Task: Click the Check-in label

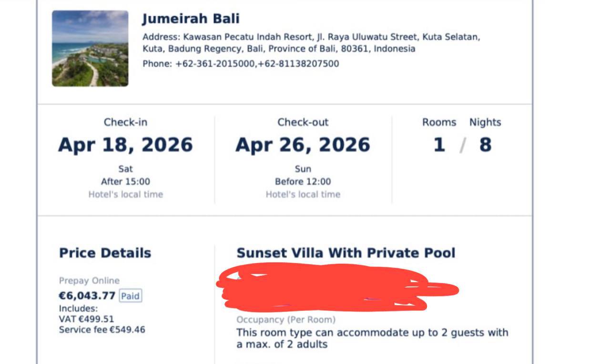Action: pyautogui.click(x=125, y=122)
